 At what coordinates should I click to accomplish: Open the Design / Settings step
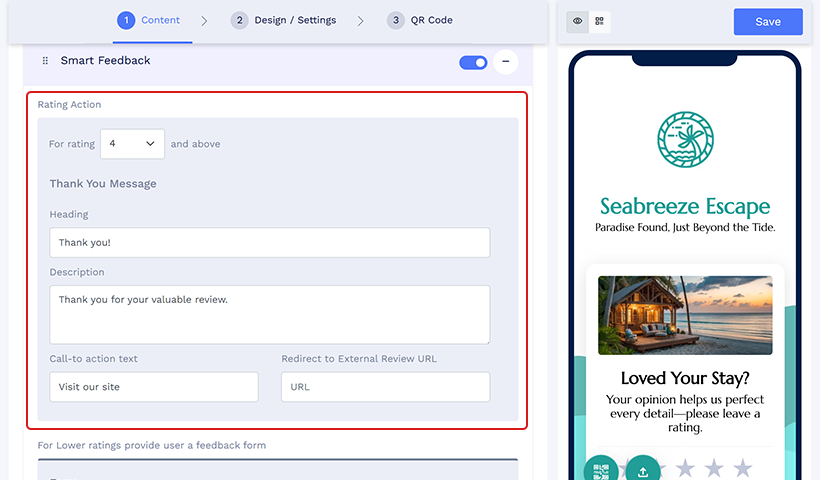285,20
